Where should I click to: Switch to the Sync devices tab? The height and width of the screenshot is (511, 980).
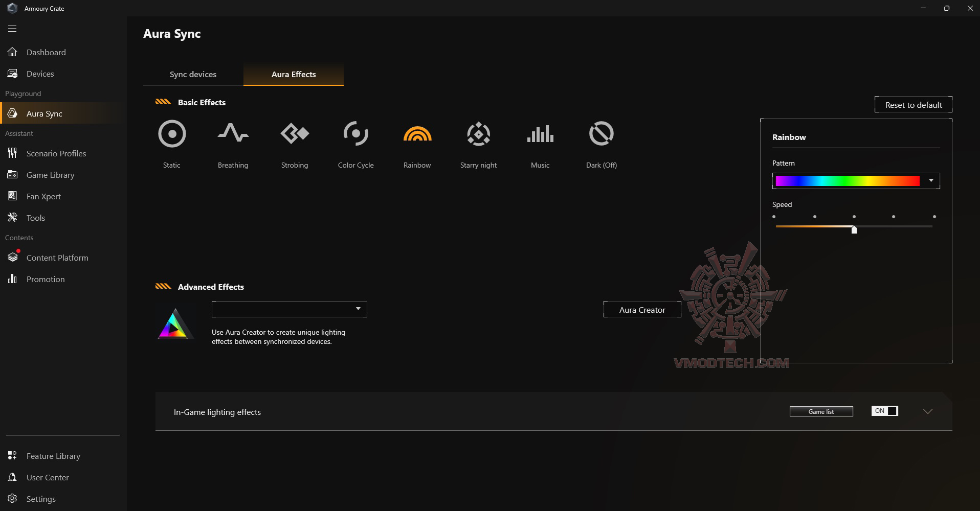pos(193,74)
